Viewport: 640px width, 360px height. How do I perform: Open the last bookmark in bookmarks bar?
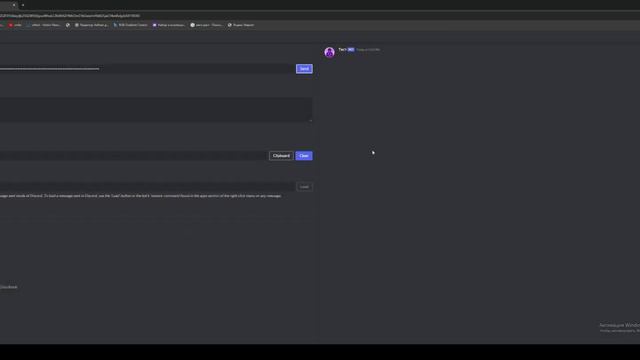(x=241, y=25)
